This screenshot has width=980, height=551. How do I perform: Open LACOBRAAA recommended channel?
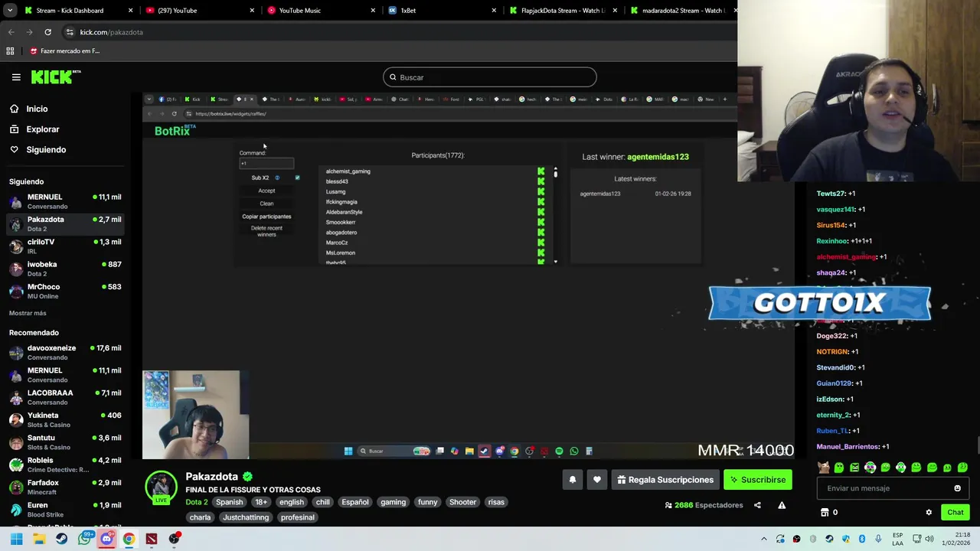pos(65,397)
